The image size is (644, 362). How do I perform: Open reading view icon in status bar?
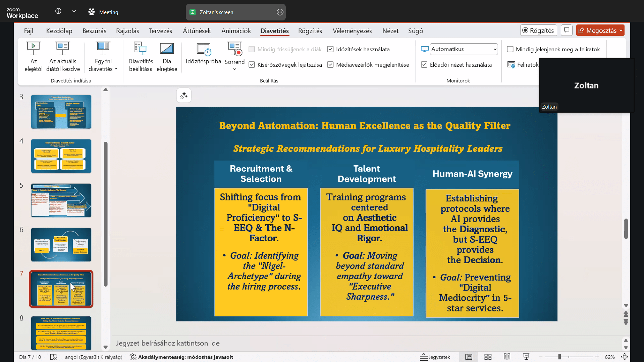(507, 357)
